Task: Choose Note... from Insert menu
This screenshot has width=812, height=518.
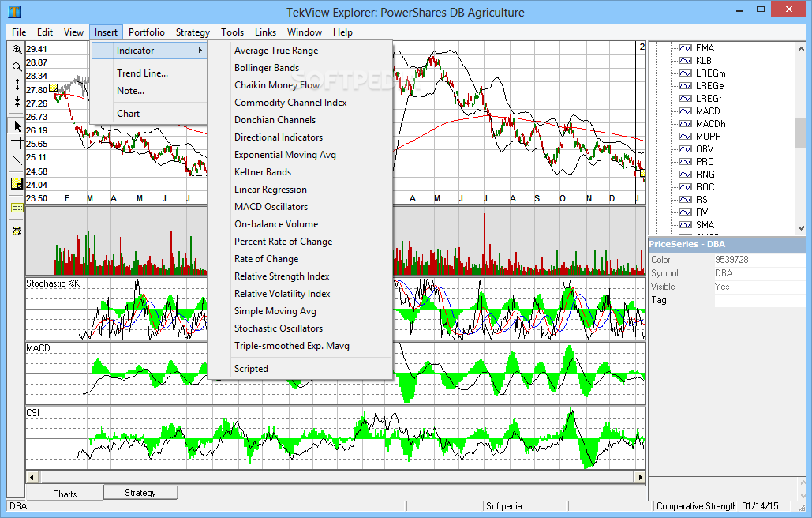Action: click(149, 91)
